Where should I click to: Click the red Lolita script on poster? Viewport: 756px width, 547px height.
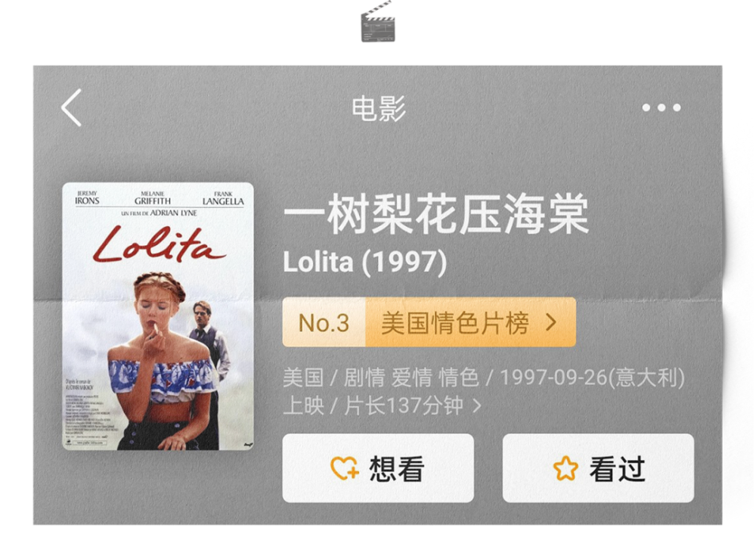(x=159, y=244)
